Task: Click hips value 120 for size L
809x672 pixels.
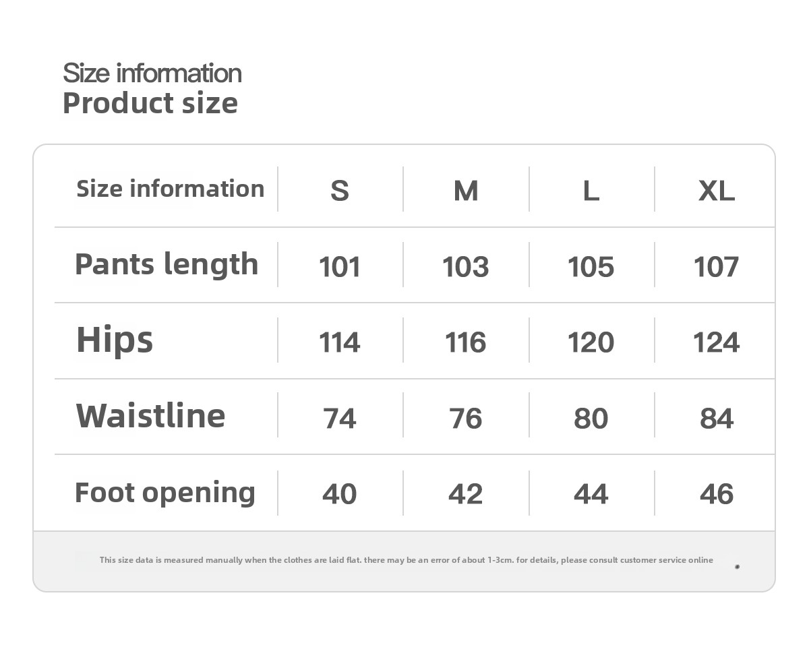Action: coord(591,342)
